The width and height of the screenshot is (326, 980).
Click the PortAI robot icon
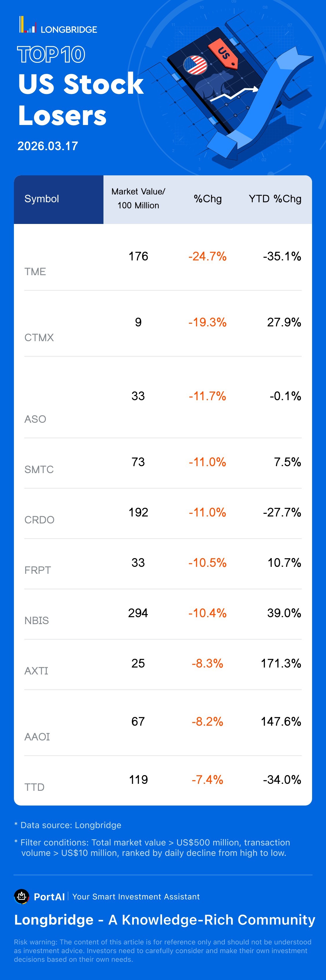22,896
